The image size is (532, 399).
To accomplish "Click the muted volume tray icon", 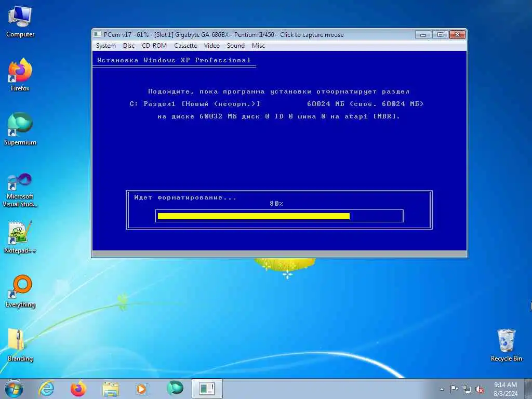I will [480, 390].
